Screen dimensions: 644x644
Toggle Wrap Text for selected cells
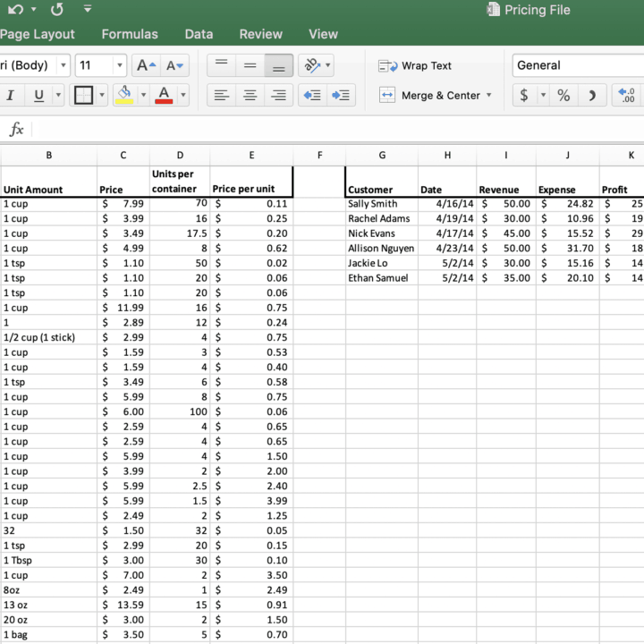(416, 65)
